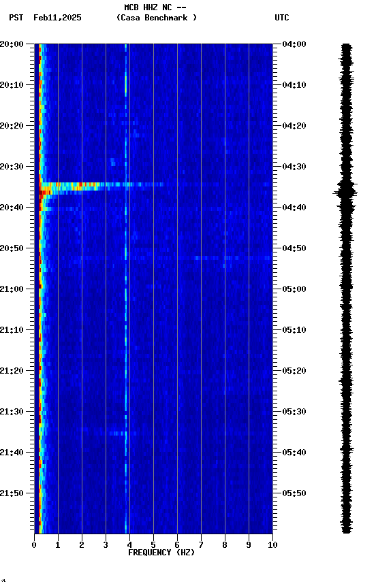This screenshot has height=588, width=376.
Task: Click the "21:30" PST time label
Action: (12, 412)
